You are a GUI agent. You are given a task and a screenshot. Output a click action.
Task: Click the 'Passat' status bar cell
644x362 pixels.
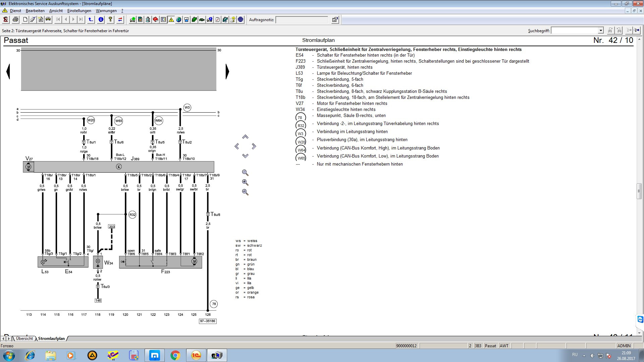pyautogui.click(x=490, y=346)
